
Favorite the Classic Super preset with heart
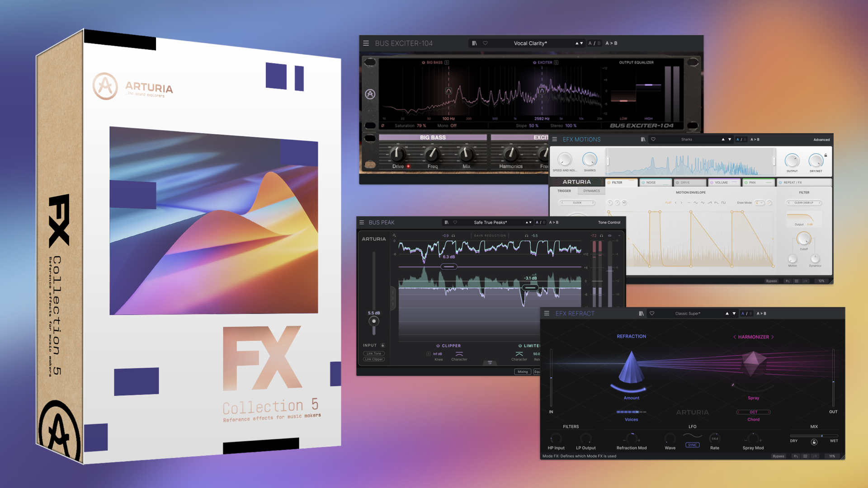point(652,314)
